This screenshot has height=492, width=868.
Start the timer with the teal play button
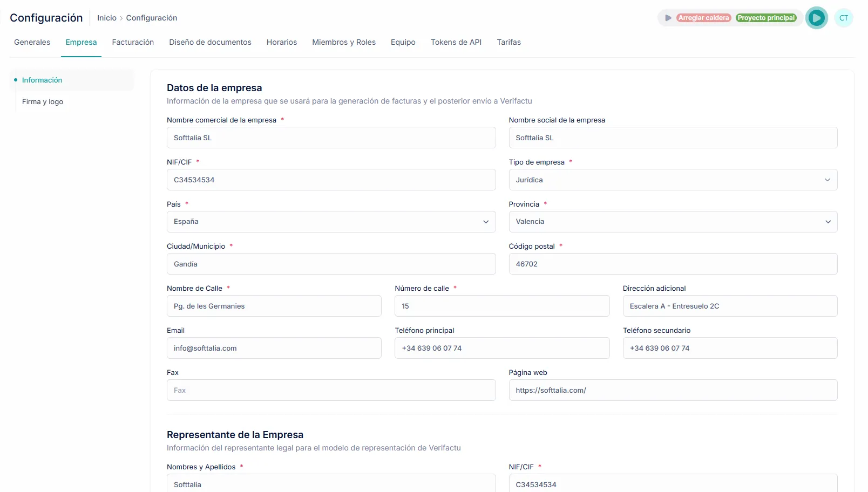pos(817,18)
